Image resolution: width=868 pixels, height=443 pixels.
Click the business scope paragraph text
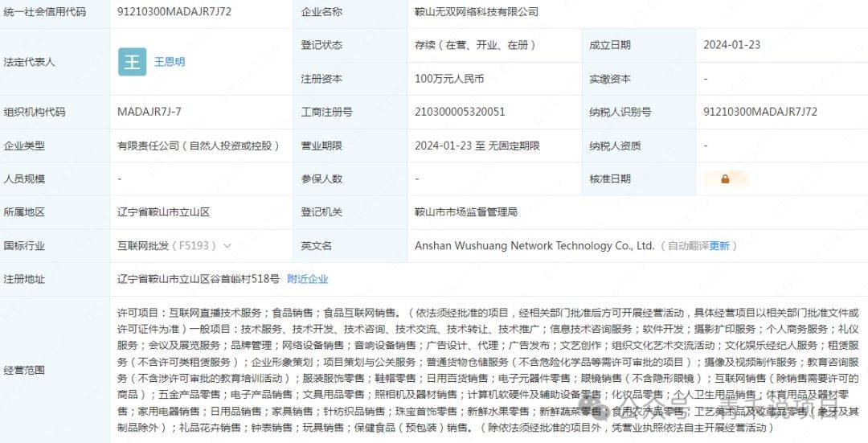[488, 370]
